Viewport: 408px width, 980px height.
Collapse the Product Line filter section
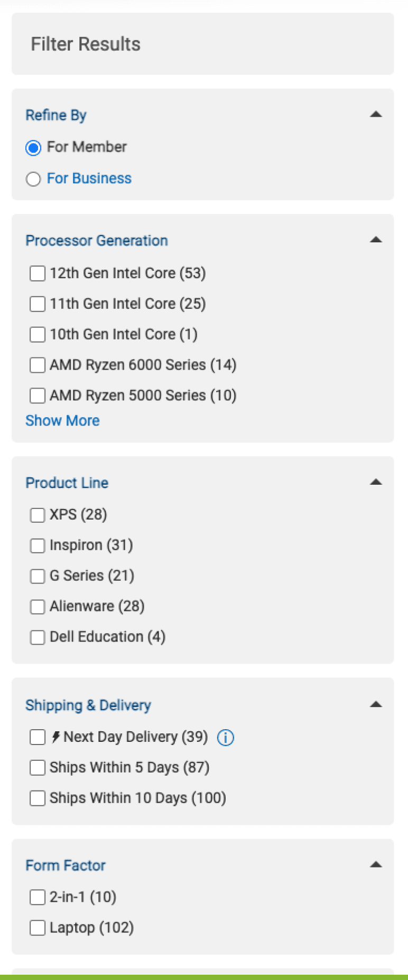click(376, 482)
